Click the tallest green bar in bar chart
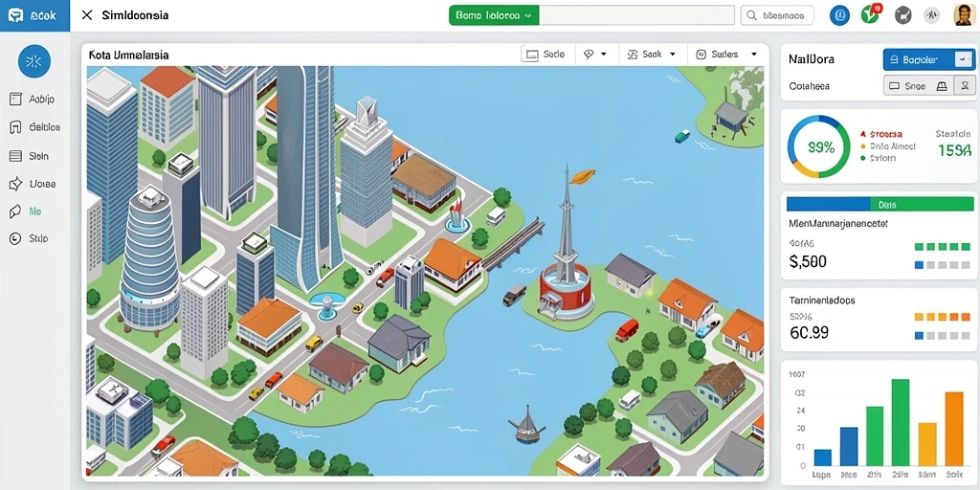980x490 pixels. click(900, 423)
